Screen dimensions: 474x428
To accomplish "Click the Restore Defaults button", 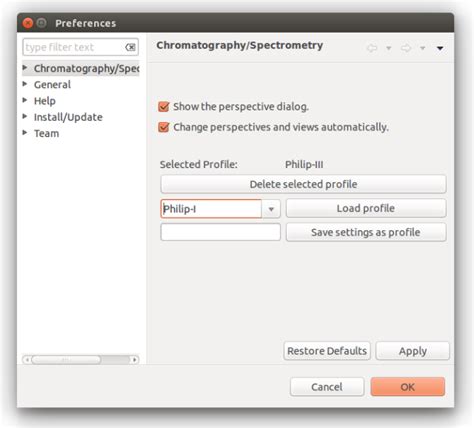I will [327, 351].
